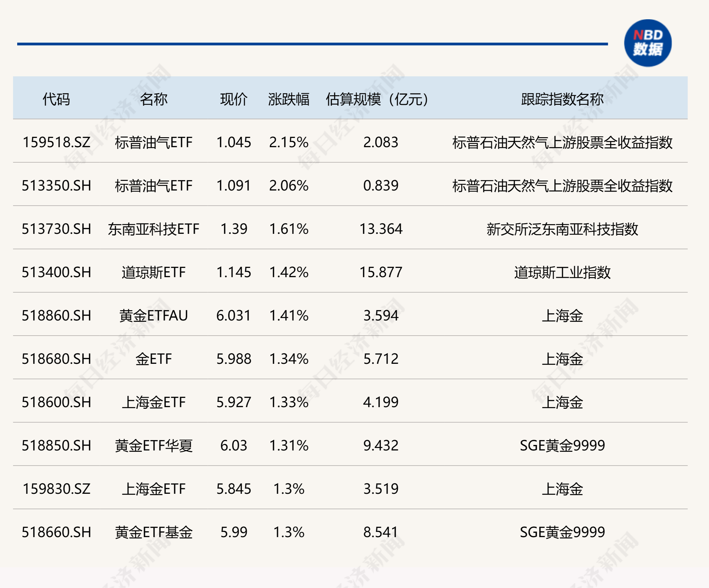Screen dimensions: 709x588
Task: Click the price 1.091
Action: pyautogui.click(x=234, y=186)
